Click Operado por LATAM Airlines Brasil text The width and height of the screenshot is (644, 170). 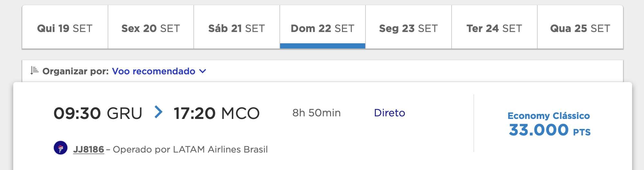pyautogui.click(x=190, y=149)
